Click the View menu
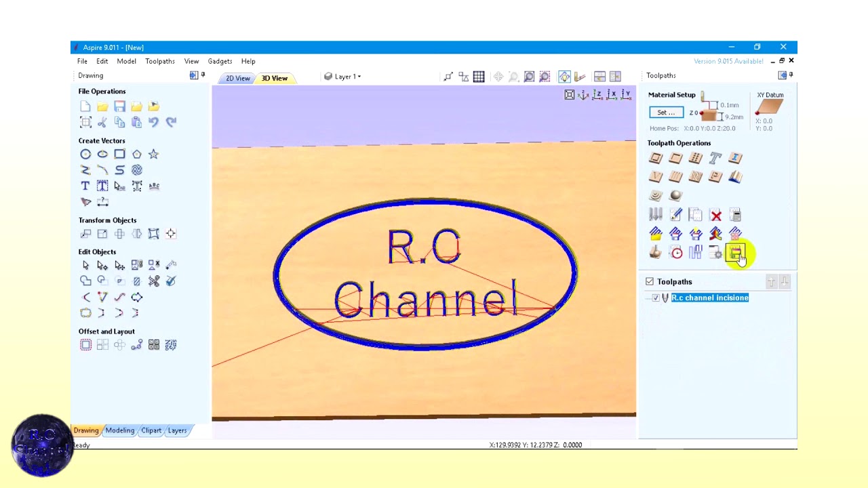The height and width of the screenshot is (488, 868). coord(191,61)
